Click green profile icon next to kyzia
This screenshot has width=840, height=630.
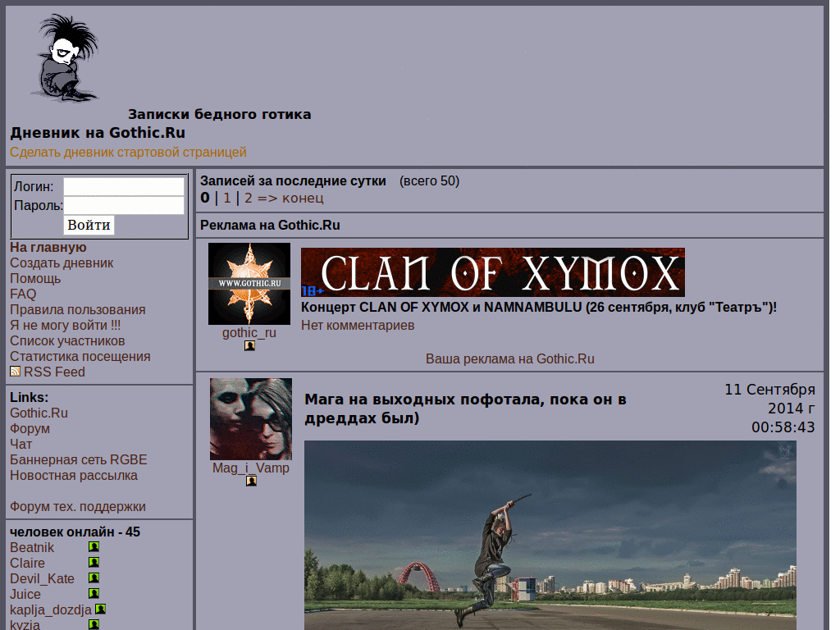point(94,624)
